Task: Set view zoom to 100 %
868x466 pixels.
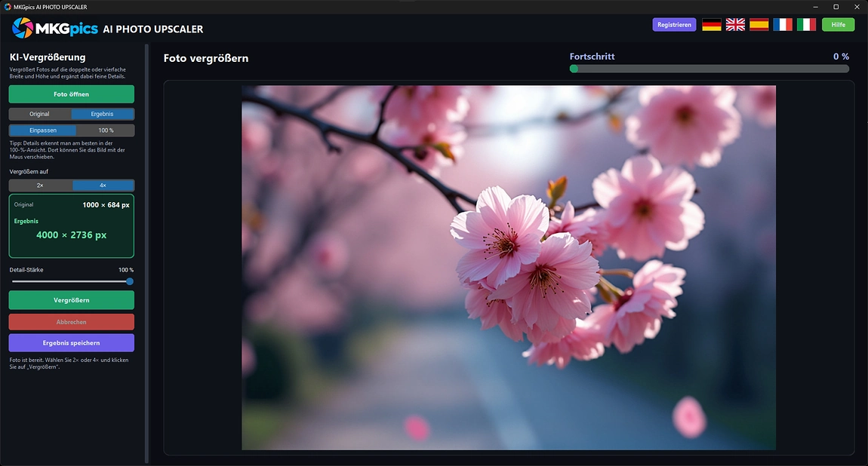Action: (x=106, y=130)
